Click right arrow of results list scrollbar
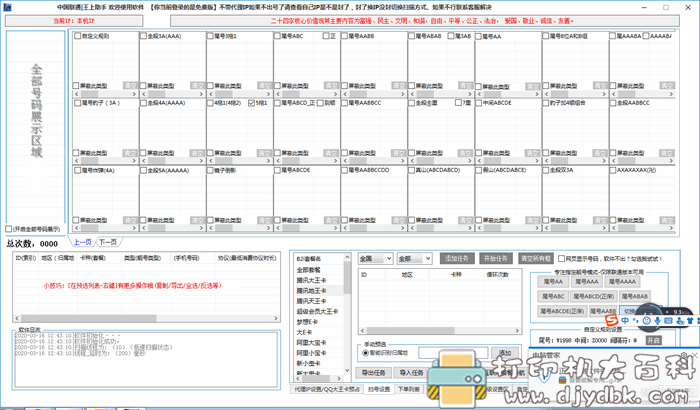This screenshot has height=410, width=700. (276, 318)
